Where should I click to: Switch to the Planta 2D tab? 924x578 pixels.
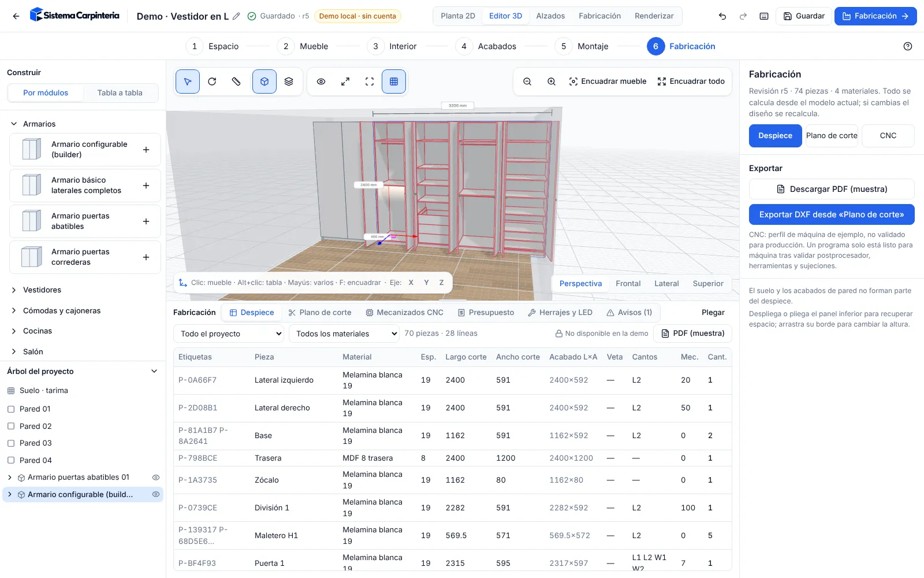pos(458,16)
